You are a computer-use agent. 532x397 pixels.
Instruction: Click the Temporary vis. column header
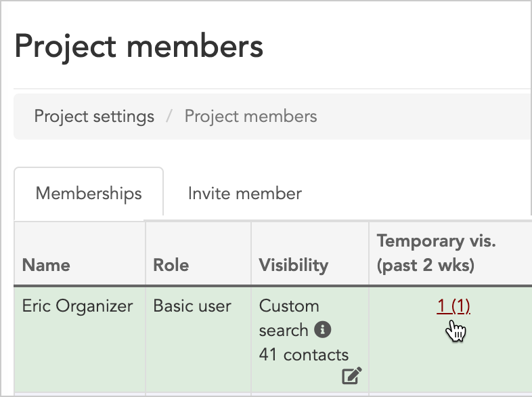point(436,241)
